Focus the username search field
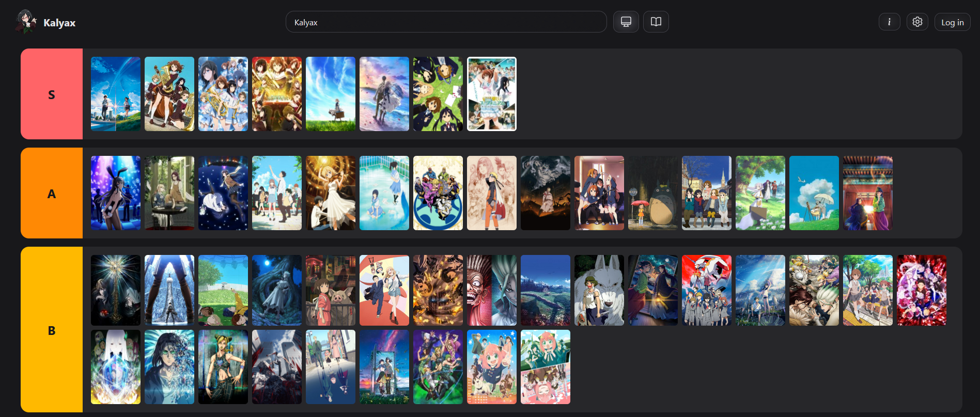This screenshot has height=417, width=980. pyautogui.click(x=446, y=22)
